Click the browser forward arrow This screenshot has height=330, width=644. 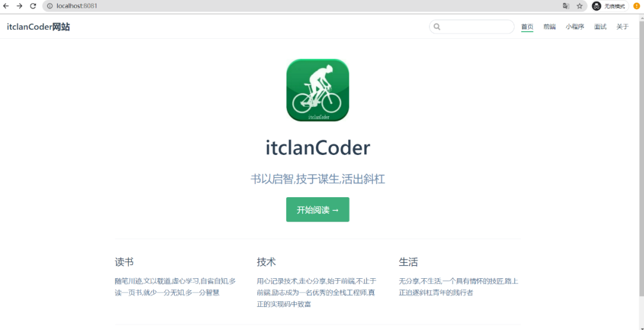(x=19, y=6)
